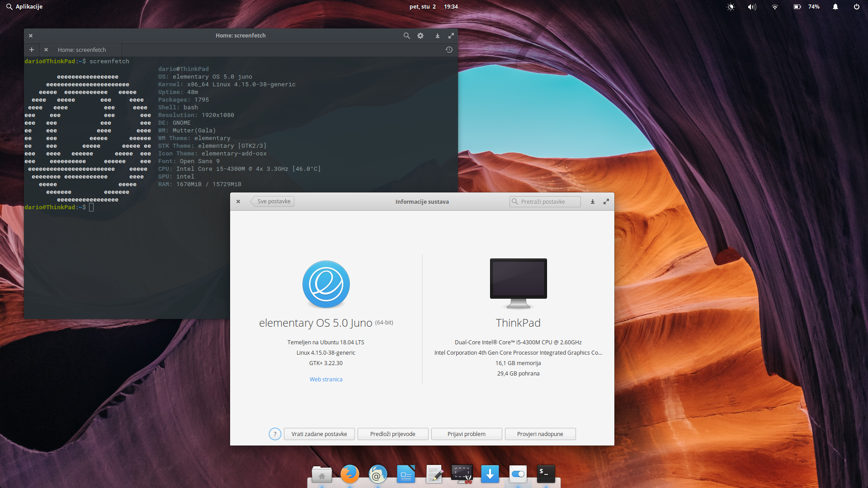
Task: Open Files from the dock
Action: 322,474
